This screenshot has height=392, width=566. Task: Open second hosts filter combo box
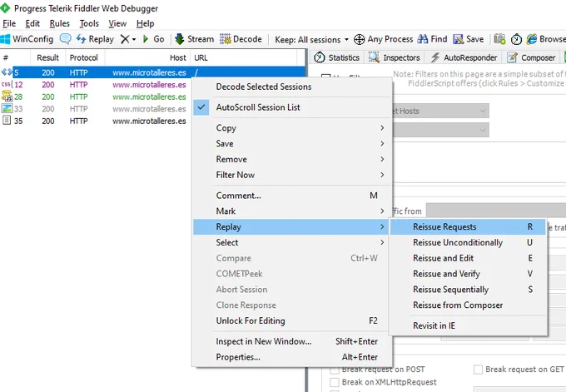click(440, 130)
